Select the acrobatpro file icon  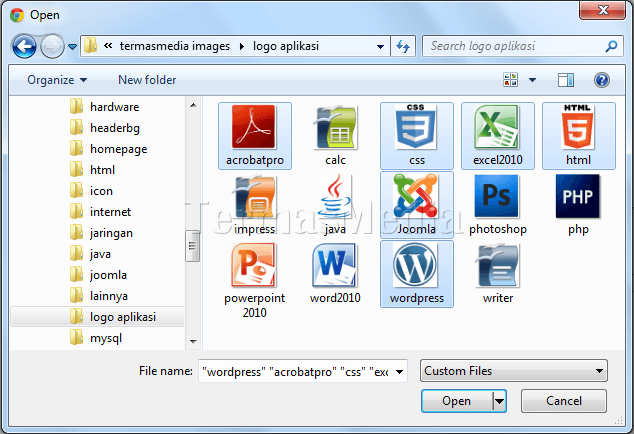pos(254,127)
